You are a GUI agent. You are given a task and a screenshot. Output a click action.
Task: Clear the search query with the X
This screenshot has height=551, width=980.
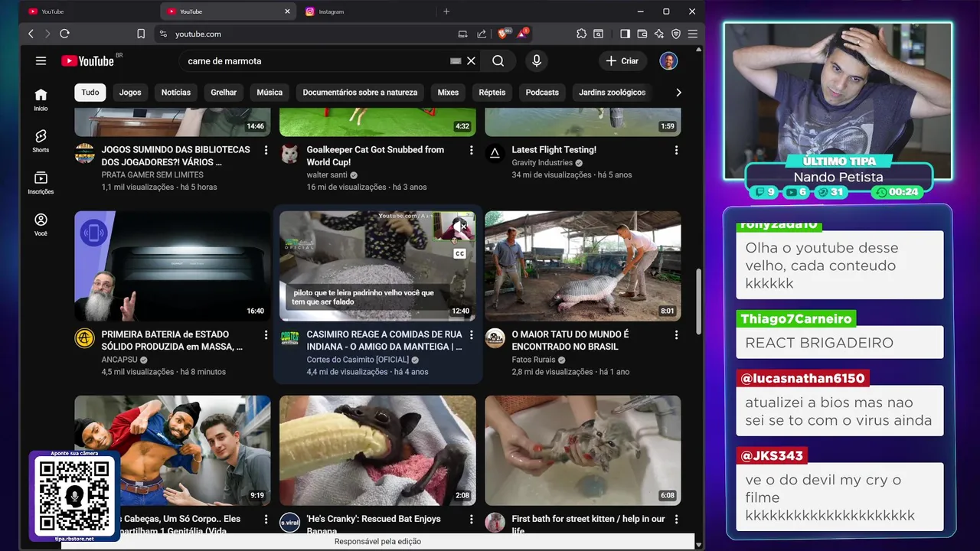(x=472, y=61)
